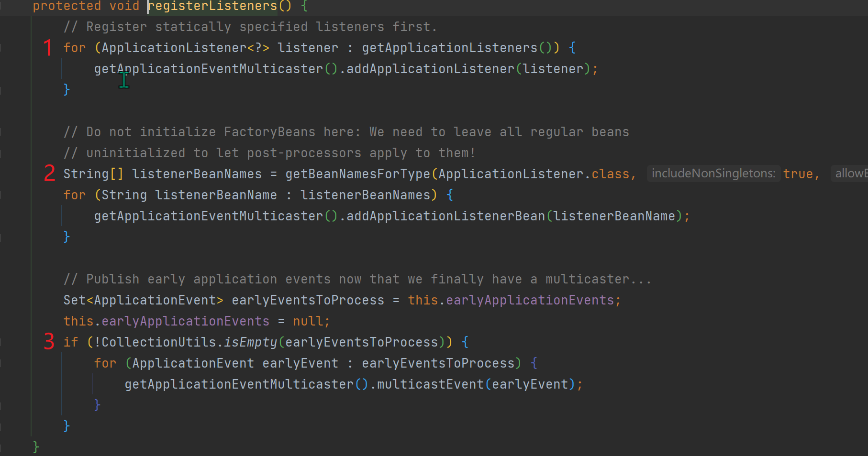Screen dimensions: 868x456
Task: Click the registerListeners method name
Action: (213, 6)
